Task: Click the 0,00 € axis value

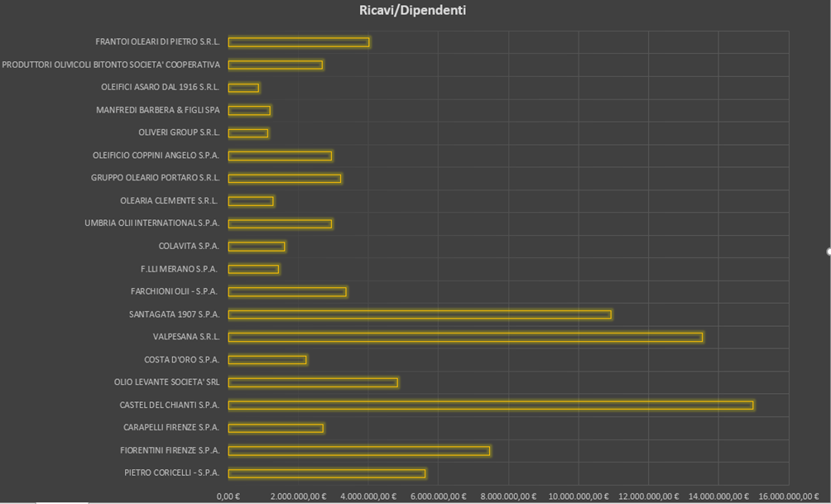Action: (228, 496)
